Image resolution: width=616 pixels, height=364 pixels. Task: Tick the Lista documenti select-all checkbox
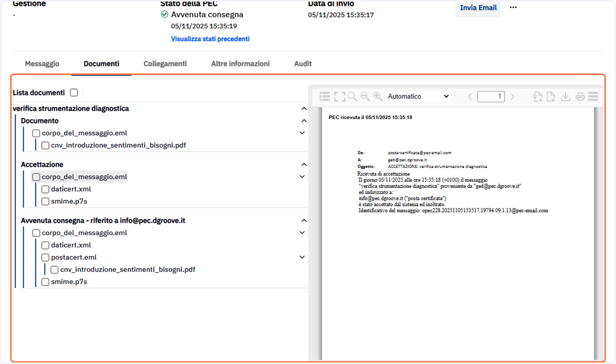pyautogui.click(x=74, y=93)
